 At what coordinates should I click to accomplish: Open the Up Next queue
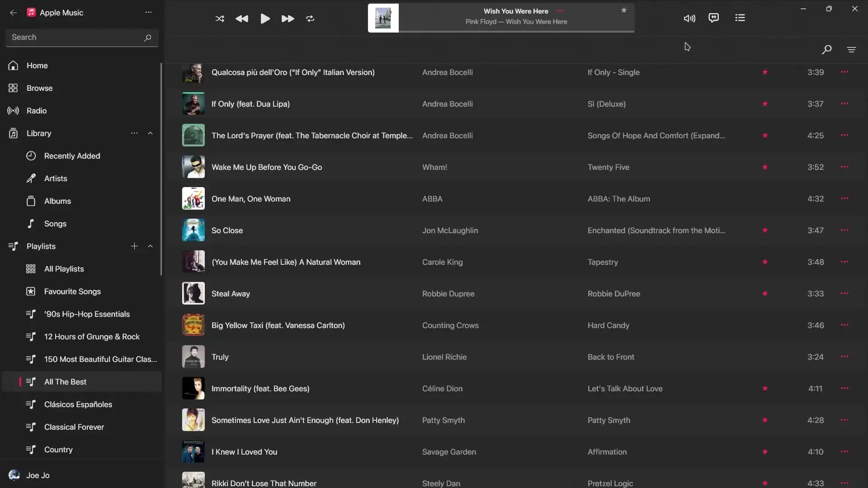click(740, 18)
